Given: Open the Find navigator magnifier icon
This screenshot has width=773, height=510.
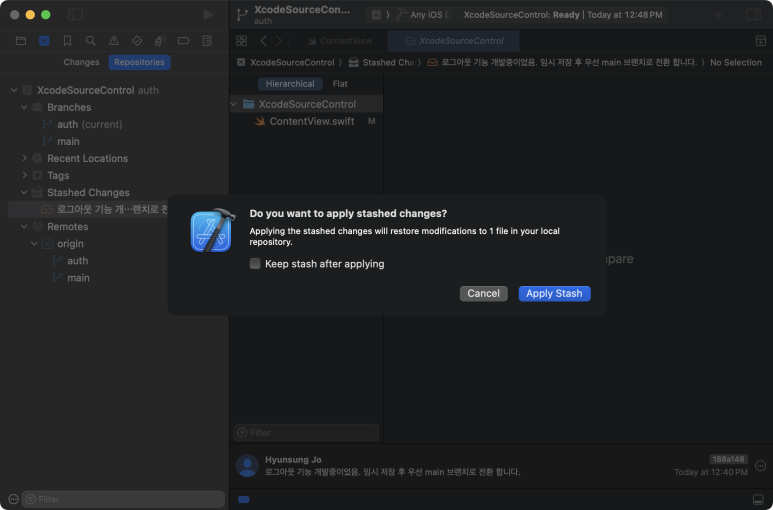Looking at the screenshot, I should coord(90,40).
